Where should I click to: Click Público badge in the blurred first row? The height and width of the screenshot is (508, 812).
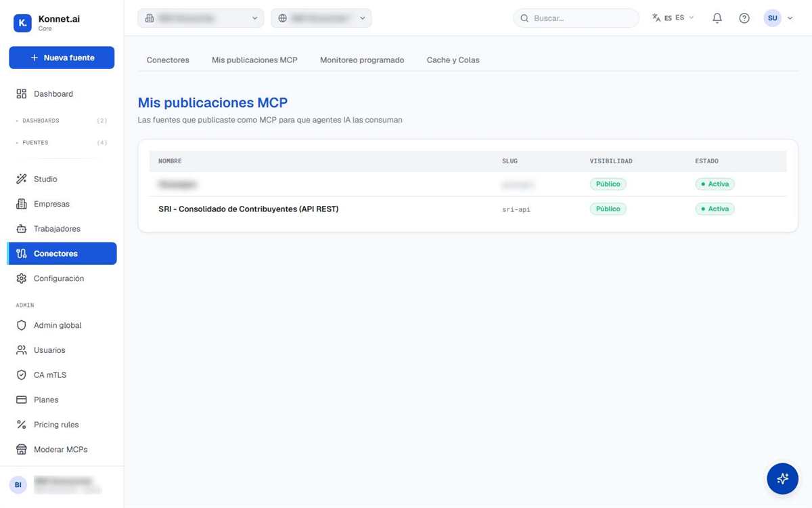(608, 184)
